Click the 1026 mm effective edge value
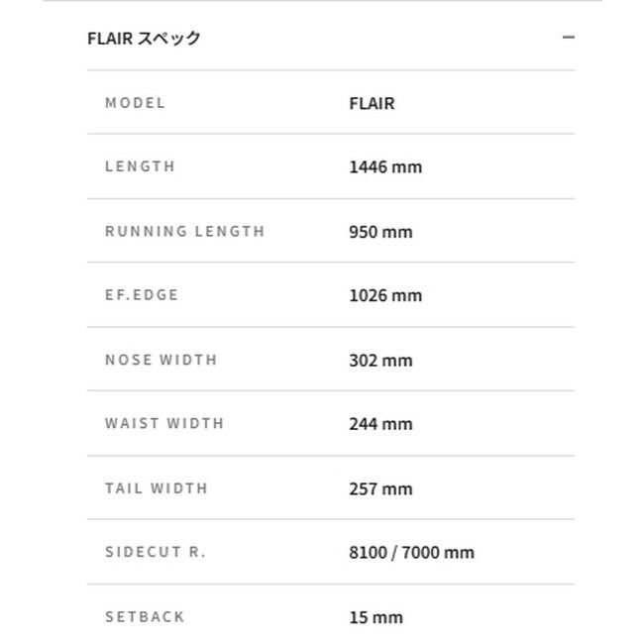Viewport: 644px width, 644px height. tap(385, 295)
